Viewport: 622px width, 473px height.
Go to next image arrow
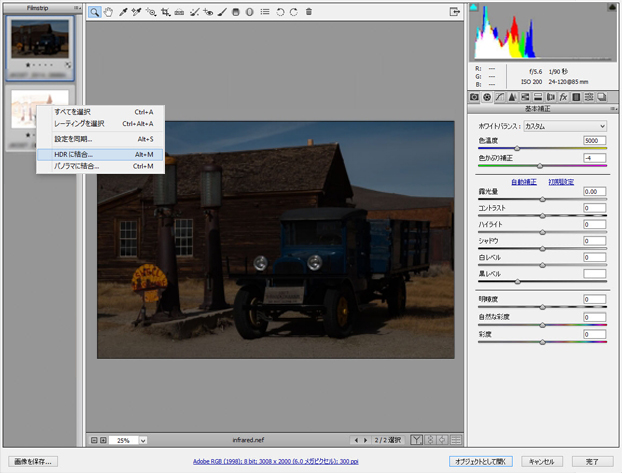(x=365, y=440)
